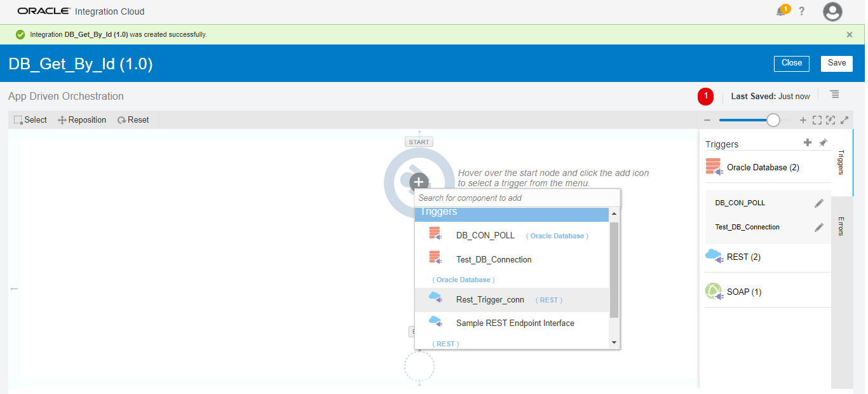Click the SOAP icon in panel
Screen dimensions: 868x394
click(x=715, y=292)
